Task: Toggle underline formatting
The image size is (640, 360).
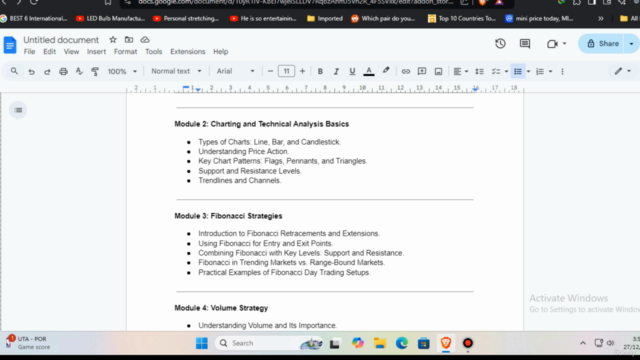Action: [x=352, y=71]
